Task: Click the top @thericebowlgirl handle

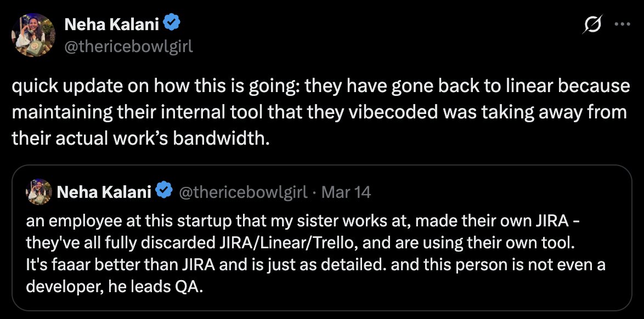Action: point(128,47)
